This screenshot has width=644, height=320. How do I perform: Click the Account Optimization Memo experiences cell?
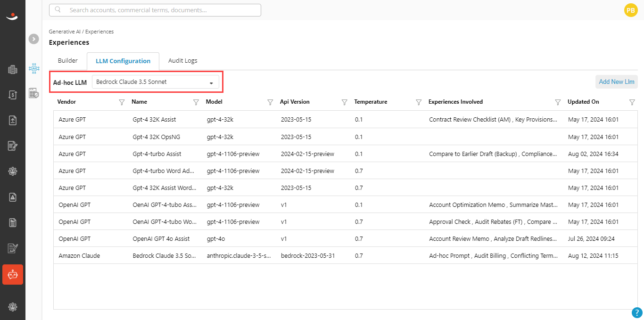pos(494,205)
